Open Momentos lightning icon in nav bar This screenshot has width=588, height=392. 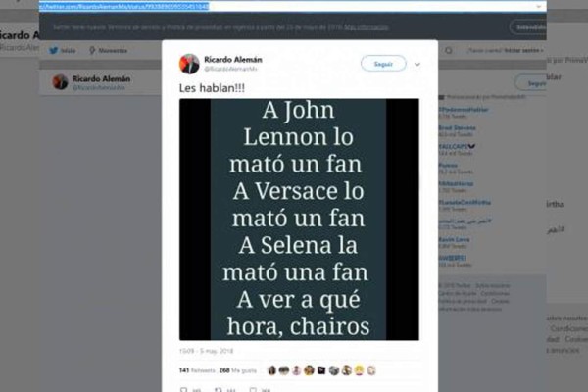[x=92, y=50]
